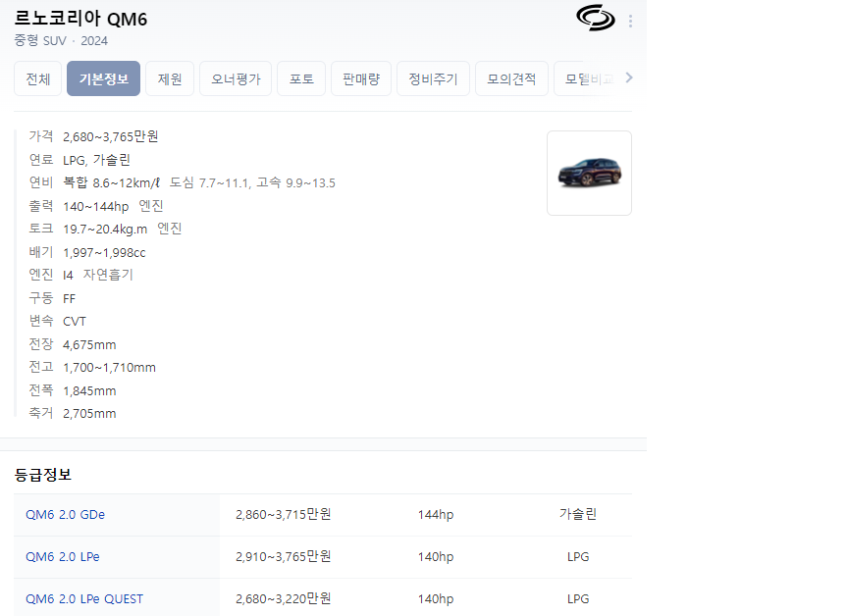Click the output value 140~144hp

[x=96, y=206]
